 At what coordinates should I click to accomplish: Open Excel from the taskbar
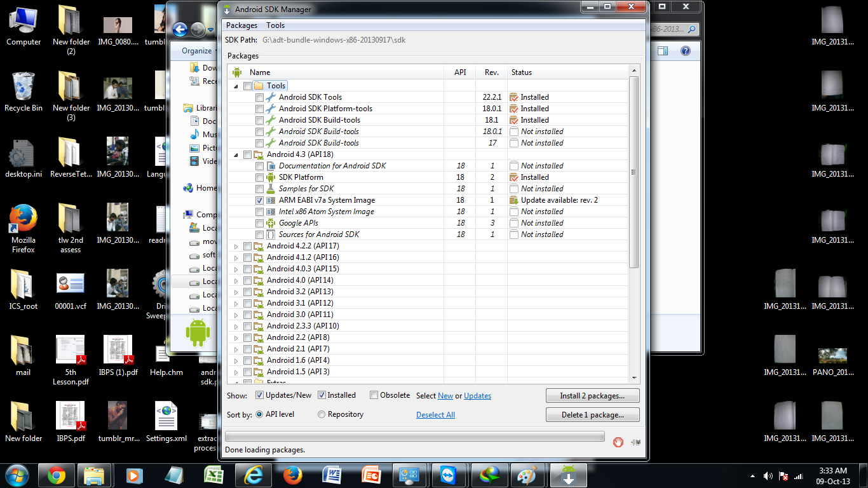pos(214,475)
